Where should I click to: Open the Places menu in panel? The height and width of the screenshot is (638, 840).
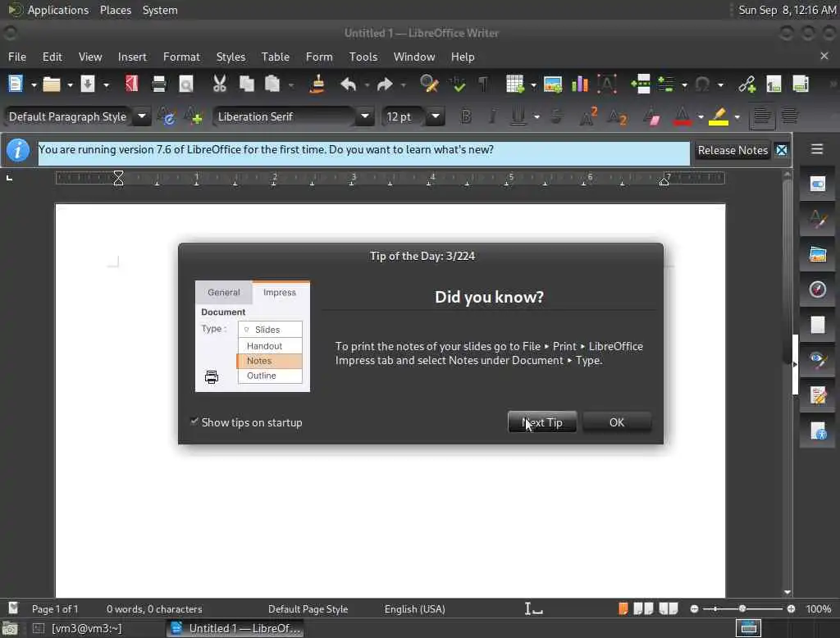116,10
